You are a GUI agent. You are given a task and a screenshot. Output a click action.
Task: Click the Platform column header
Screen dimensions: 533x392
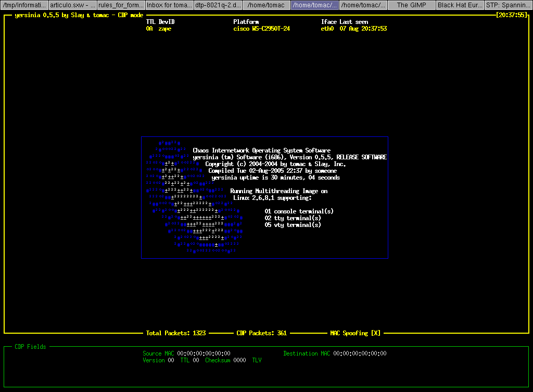point(246,22)
